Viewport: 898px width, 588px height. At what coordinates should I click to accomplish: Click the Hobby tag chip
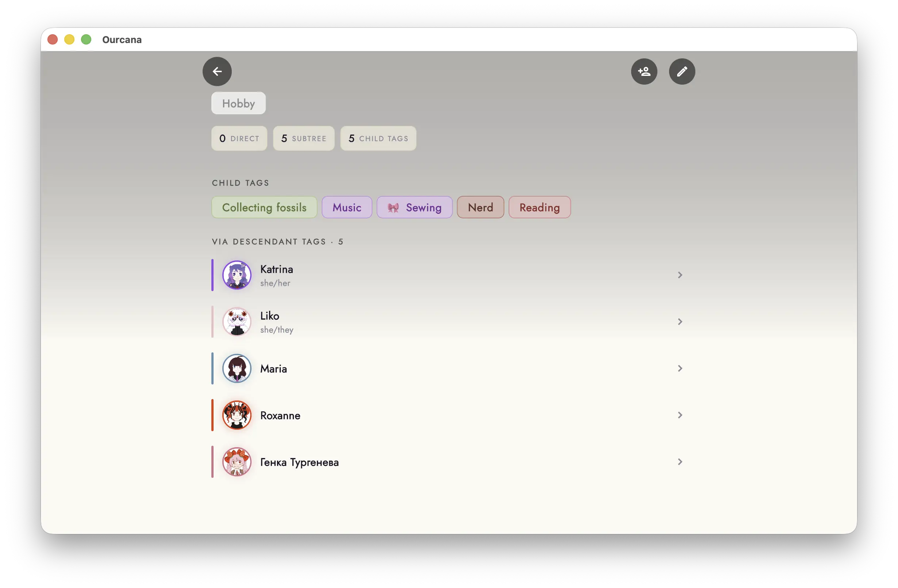[238, 103]
